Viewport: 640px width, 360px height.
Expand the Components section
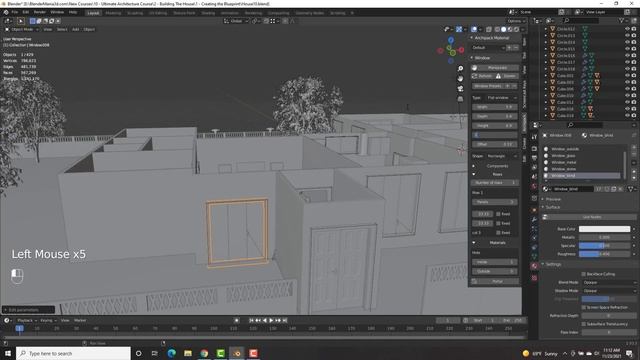(473, 166)
